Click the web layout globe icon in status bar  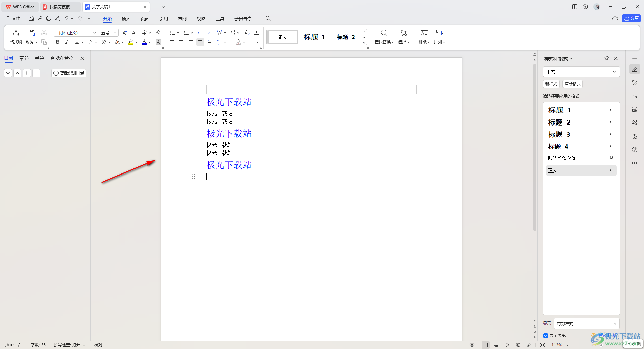pos(518,345)
